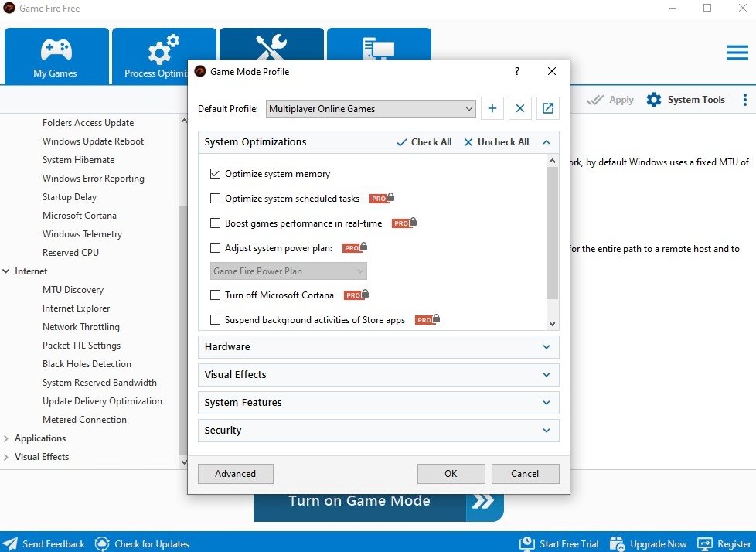
Task: Open the dialog help question mark
Action: coord(517,71)
